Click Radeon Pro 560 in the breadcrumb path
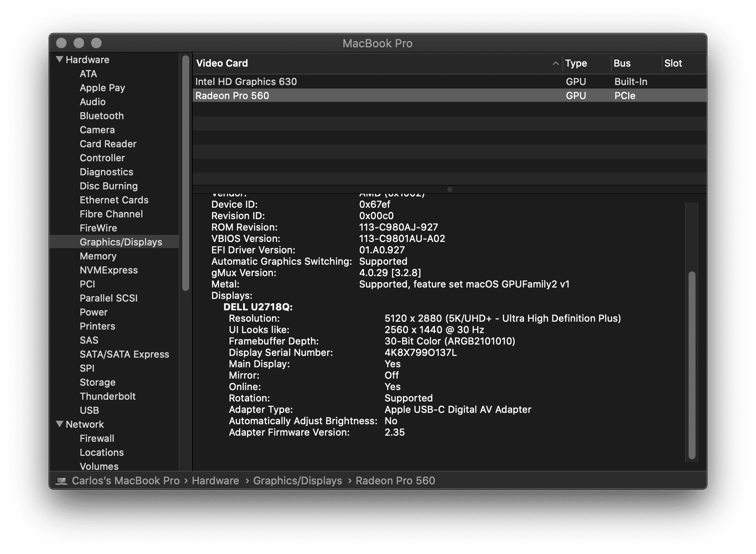This screenshot has height=554, width=756. click(395, 481)
